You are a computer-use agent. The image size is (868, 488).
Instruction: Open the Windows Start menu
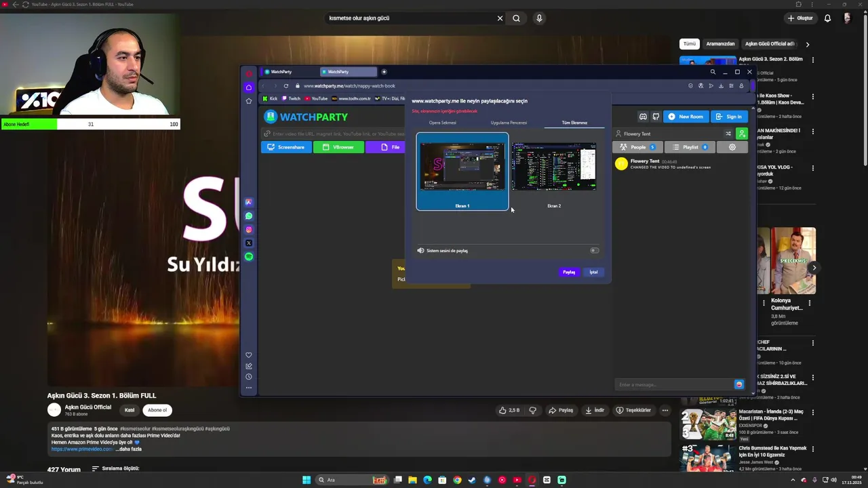[x=307, y=480]
